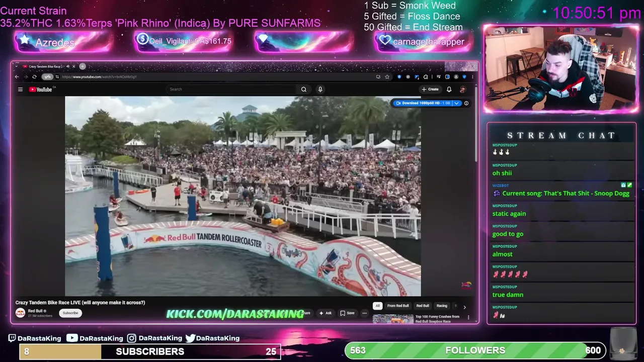Click the Create button

point(430,89)
